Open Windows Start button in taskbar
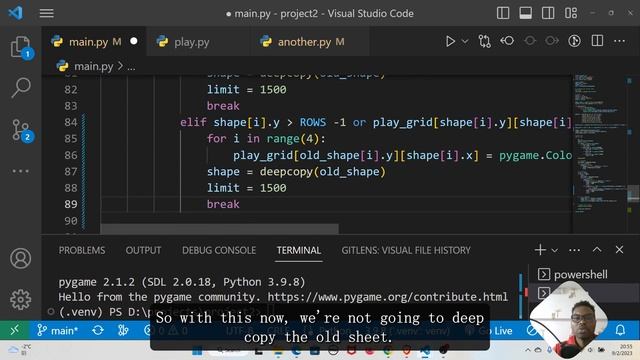The image size is (640, 360). point(197,350)
